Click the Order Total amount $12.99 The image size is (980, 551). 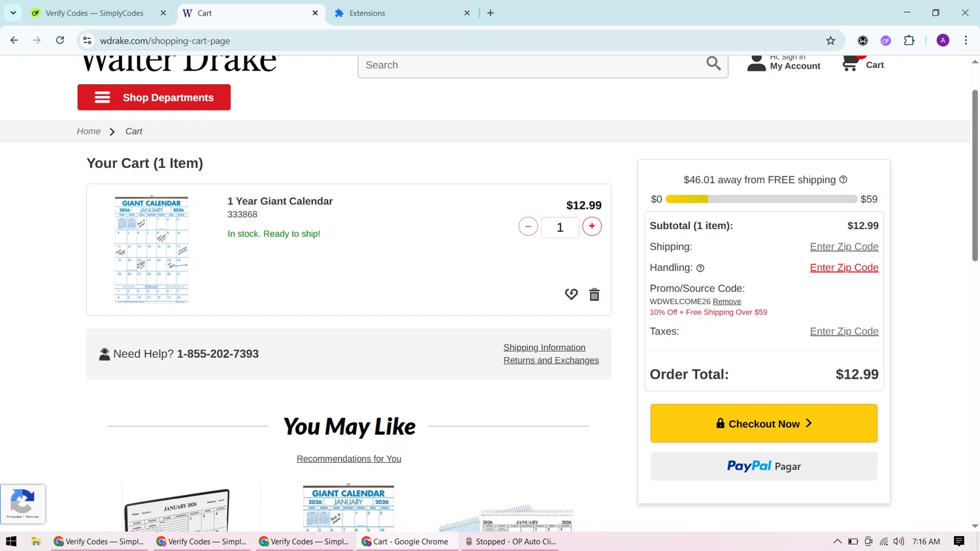click(857, 374)
